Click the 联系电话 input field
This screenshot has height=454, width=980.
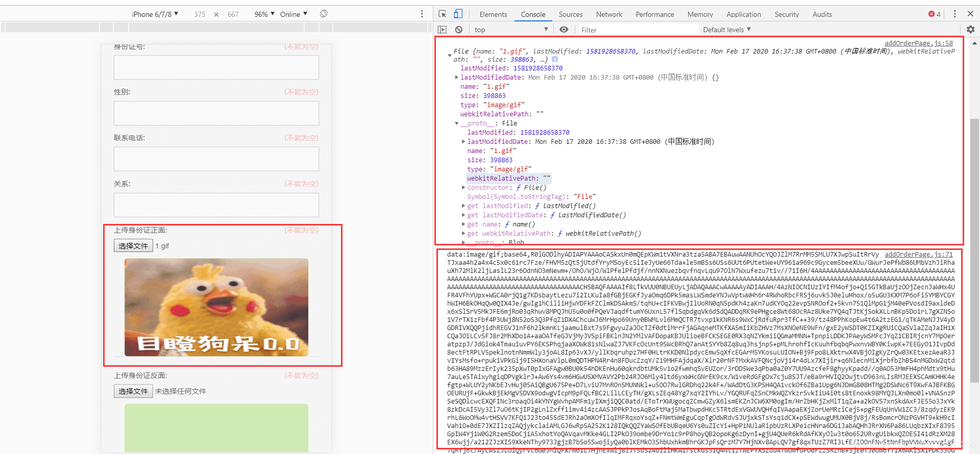[x=216, y=159]
